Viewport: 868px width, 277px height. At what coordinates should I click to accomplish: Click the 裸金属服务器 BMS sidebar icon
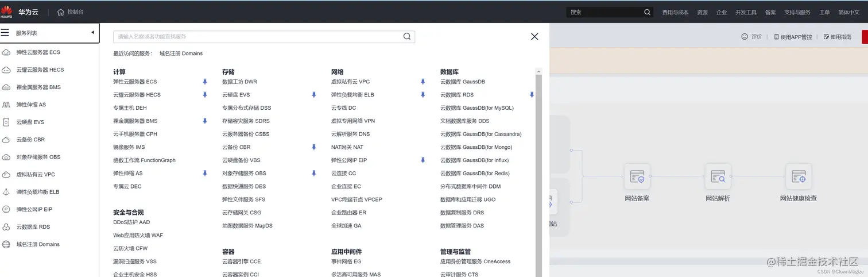(6, 87)
